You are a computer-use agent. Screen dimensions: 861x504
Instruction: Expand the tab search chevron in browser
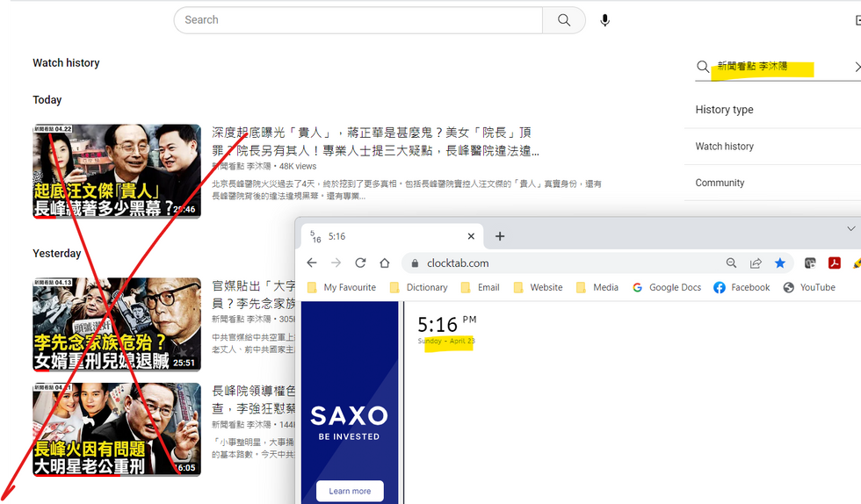pyautogui.click(x=850, y=228)
